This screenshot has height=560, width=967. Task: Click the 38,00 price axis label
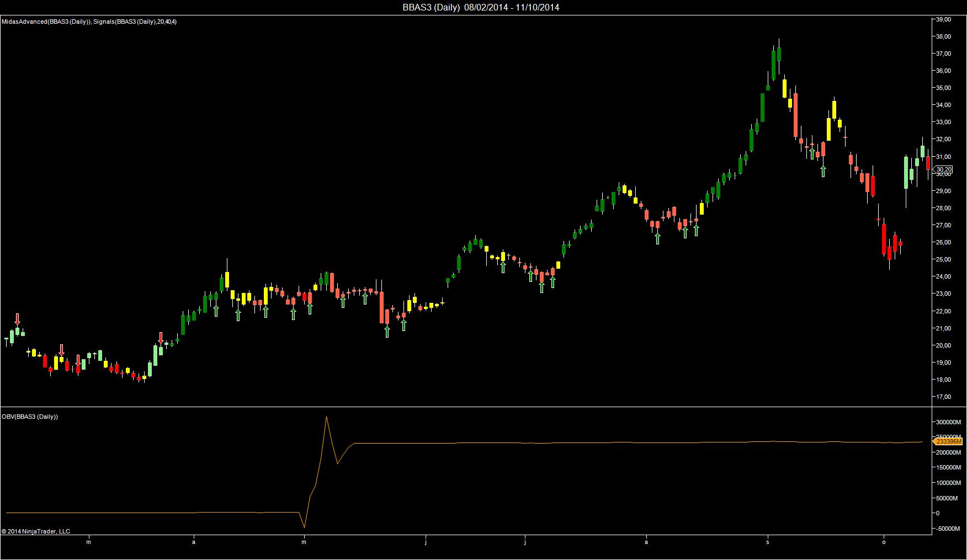pyautogui.click(x=943, y=36)
